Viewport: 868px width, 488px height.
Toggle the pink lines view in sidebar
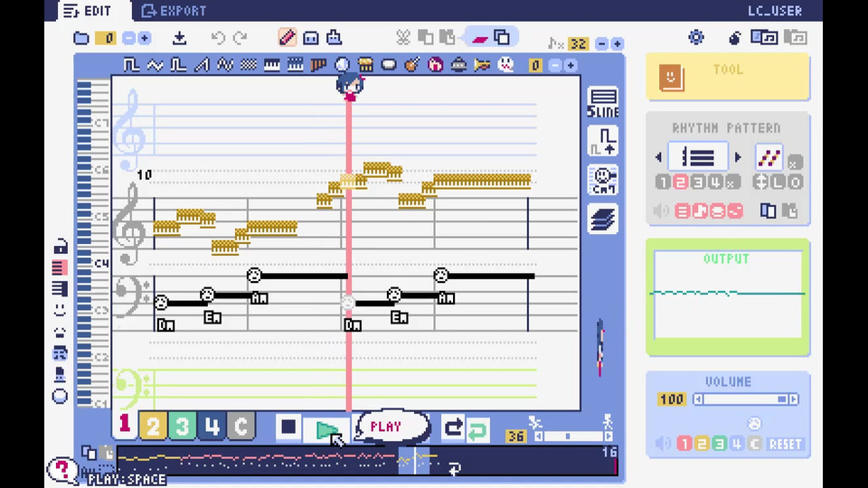[x=60, y=267]
